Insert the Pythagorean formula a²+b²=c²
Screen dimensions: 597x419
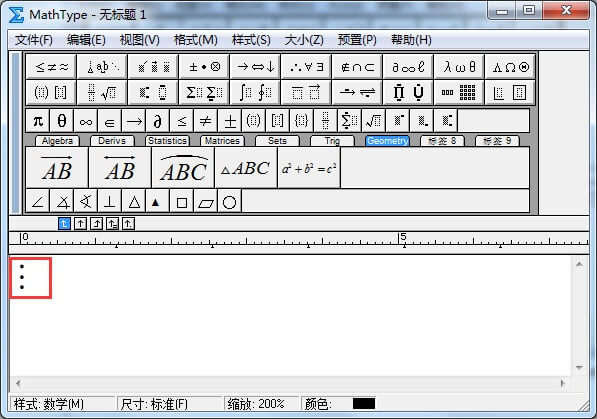[x=309, y=168]
